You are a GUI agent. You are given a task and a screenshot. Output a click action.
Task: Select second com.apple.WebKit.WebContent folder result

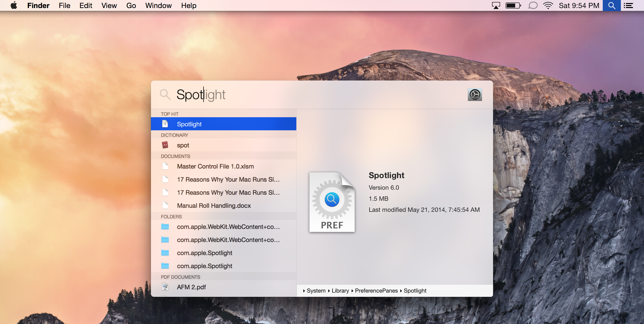point(224,239)
